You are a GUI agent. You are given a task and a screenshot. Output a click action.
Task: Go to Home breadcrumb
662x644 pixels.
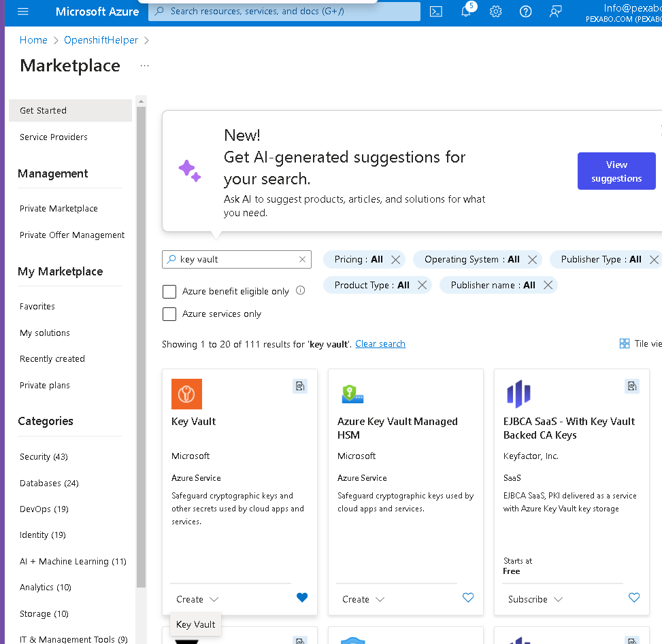(x=33, y=40)
